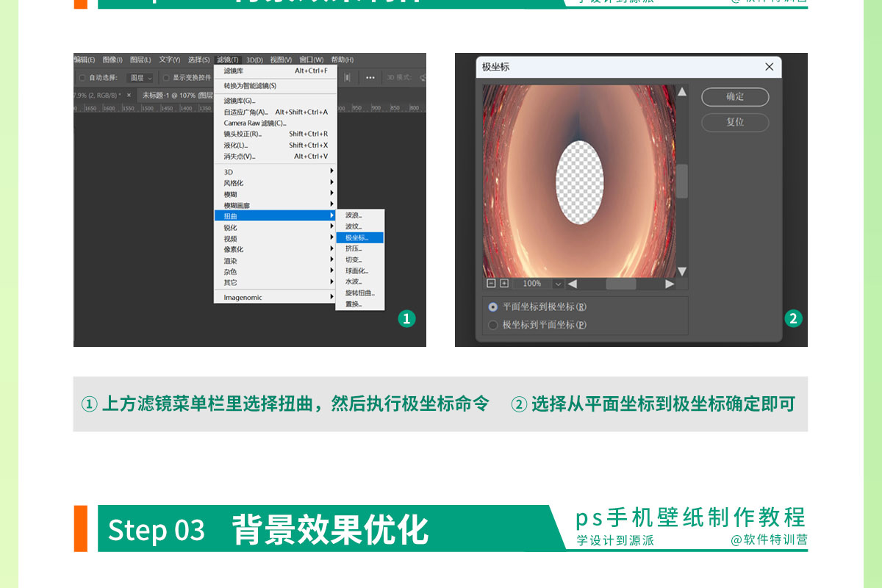Click the three-dot more options icon
The height and width of the screenshot is (588, 882).
pyautogui.click(x=370, y=77)
